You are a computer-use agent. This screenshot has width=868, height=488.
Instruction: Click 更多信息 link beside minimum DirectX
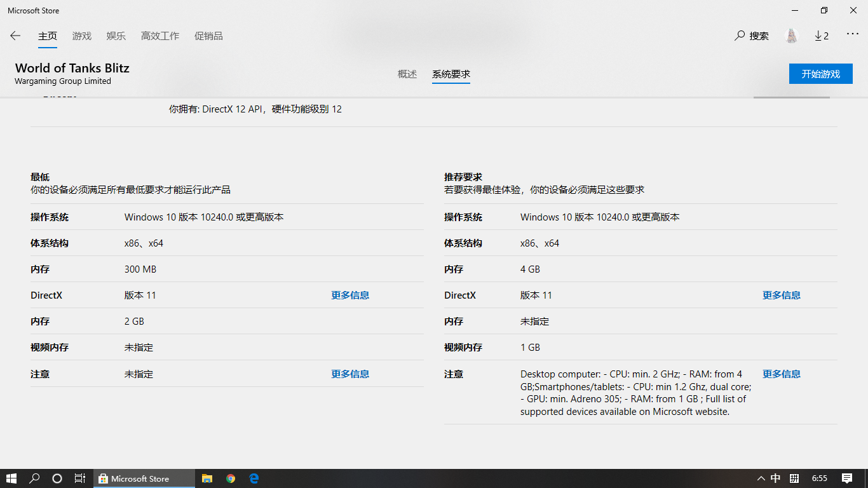[350, 295]
